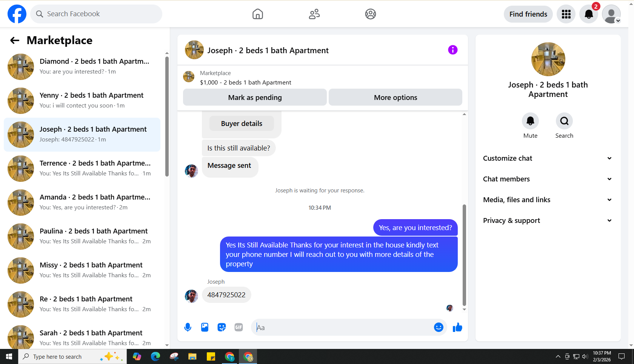Viewport: 634px width, 364px height.
Task: Expand Chat members section
Action: (x=548, y=179)
